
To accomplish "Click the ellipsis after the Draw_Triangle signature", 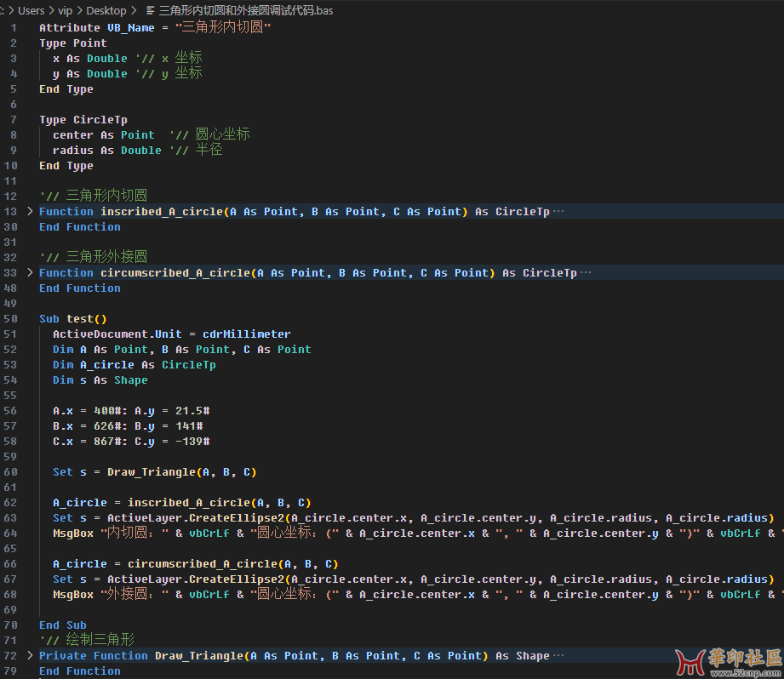I will point(558,656).
